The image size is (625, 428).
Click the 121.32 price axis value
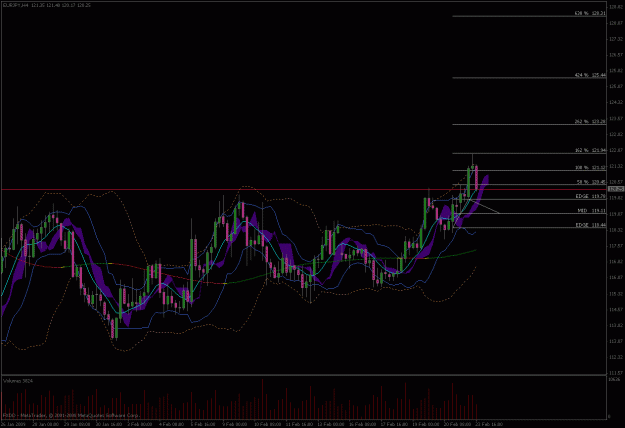616,166
